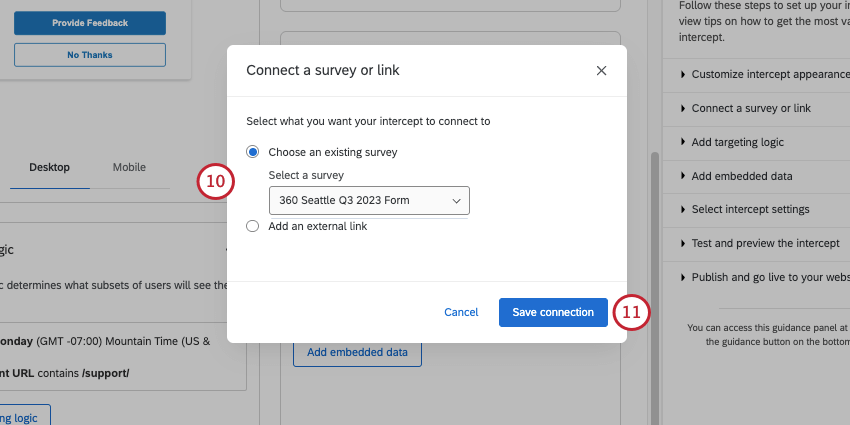This screenshot has height=425, width=850.
Task: Expand Select intercept settings step
Action: point(750,209)
